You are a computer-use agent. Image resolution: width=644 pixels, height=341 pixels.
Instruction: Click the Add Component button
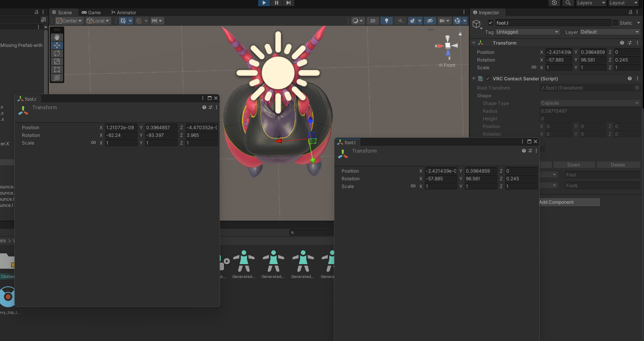[569, 202]
